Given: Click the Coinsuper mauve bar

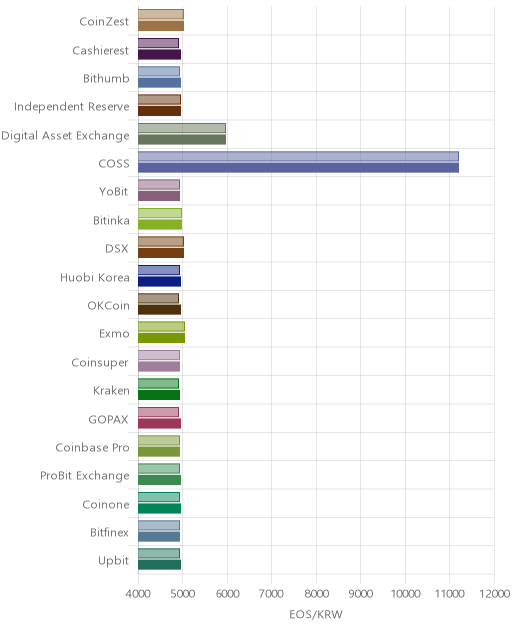Looking at the screenshot, I should (159, 366).
